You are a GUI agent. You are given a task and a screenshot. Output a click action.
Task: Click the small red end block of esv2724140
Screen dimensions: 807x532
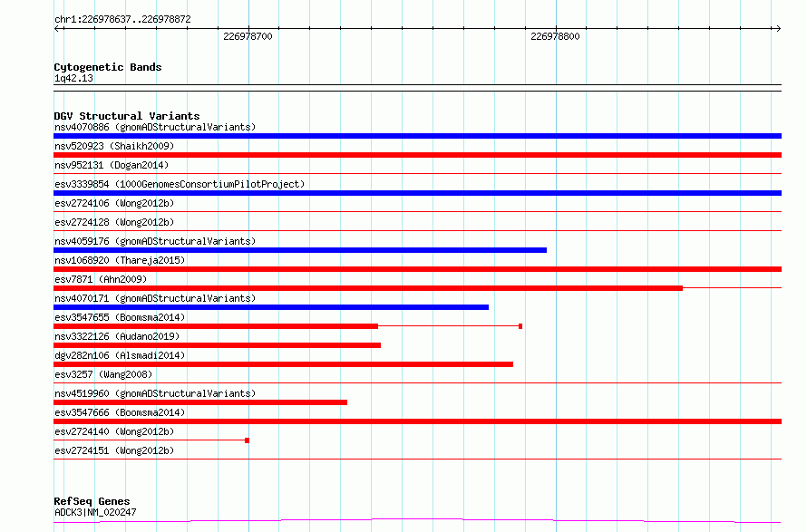(247, 440)
